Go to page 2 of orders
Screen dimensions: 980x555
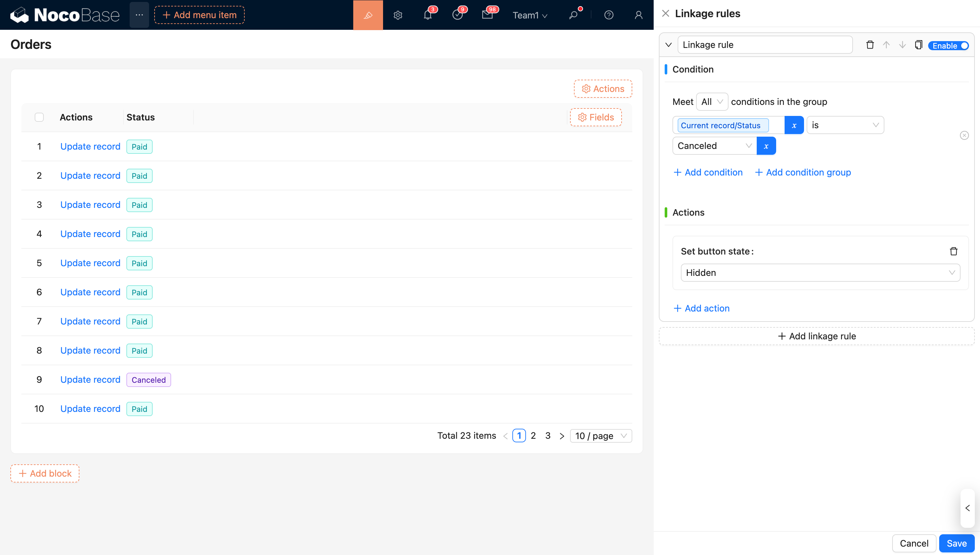pos(533,436)
